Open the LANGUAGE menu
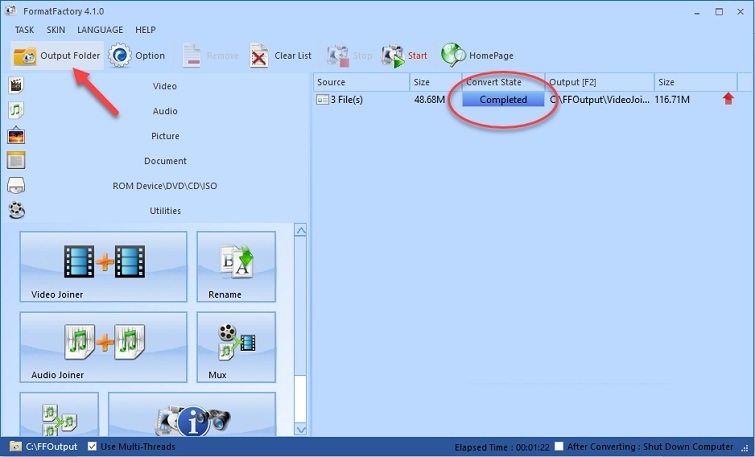The image size is (755, 457). tap(100, 30)
